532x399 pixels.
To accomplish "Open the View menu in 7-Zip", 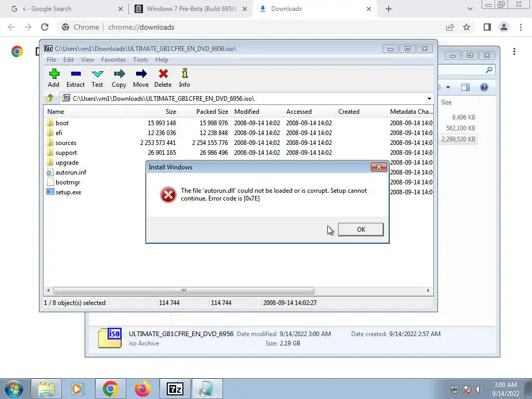I will [x=87, y=59].
